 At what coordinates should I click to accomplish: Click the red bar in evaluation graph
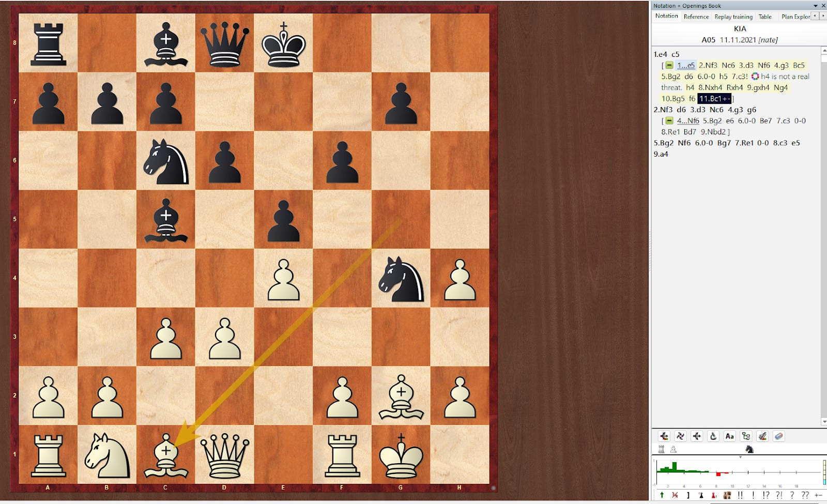(x=718, y=474)
